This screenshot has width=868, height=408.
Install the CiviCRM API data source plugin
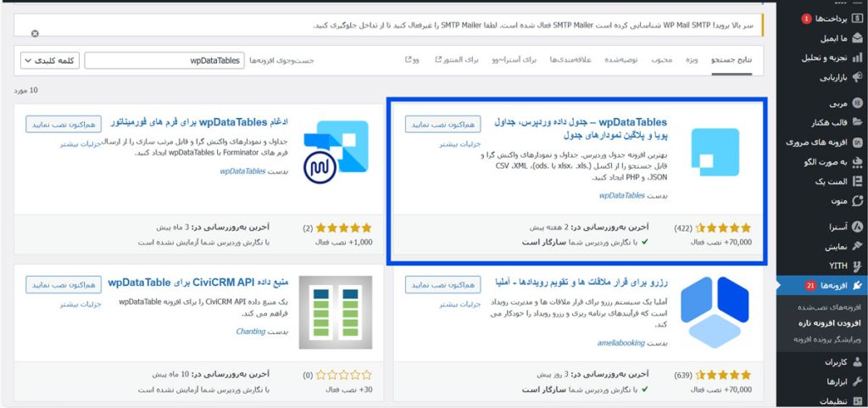[64, 284]
